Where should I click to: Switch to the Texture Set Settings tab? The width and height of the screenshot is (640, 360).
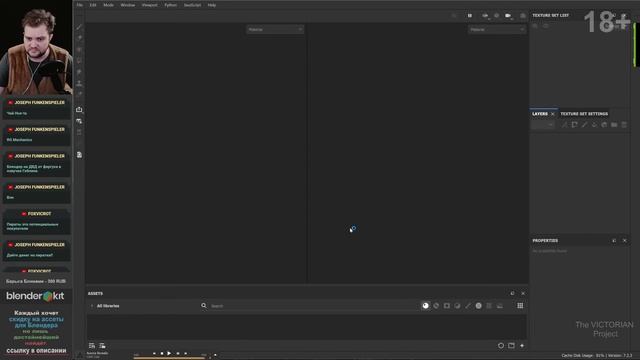pos(584,114)
